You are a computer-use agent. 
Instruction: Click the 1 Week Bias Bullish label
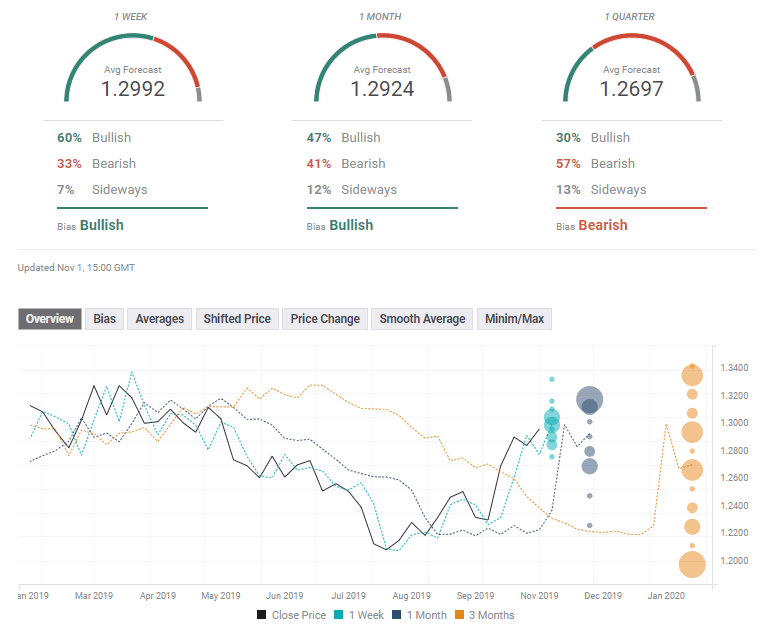coord(101,225)
